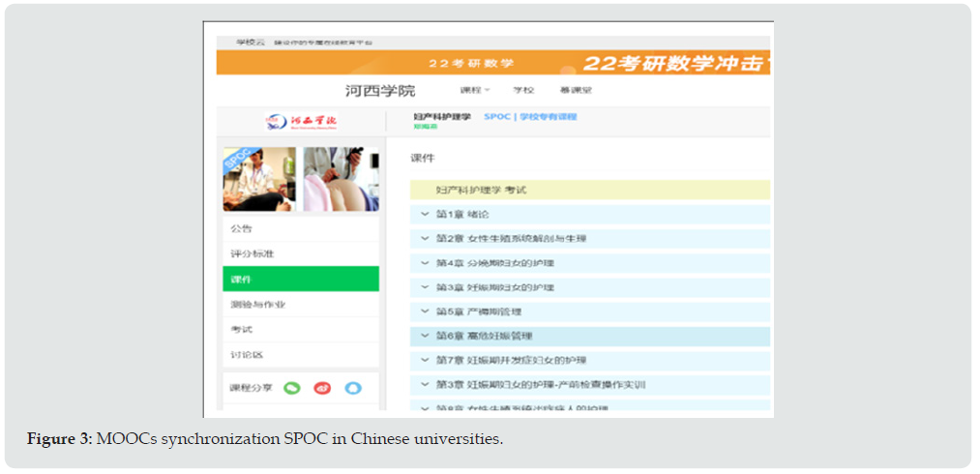Click the orange 22考研数学 banner
This screenshot has height=474, width=980.
(x=492, y=63)
